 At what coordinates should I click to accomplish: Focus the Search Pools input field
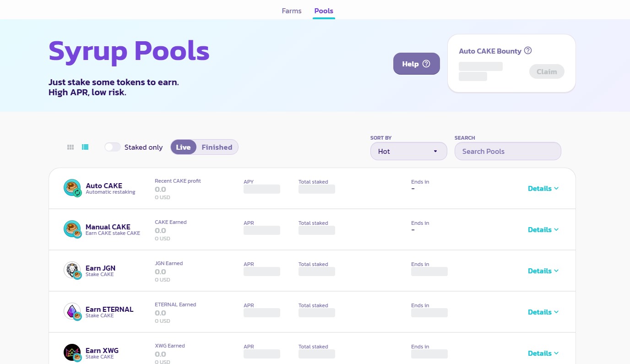(508, 151)
